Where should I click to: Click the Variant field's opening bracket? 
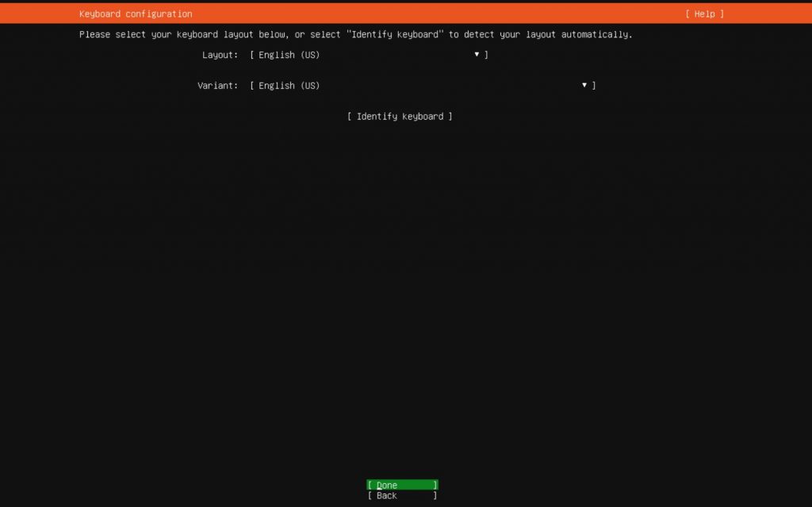[252, 86]
